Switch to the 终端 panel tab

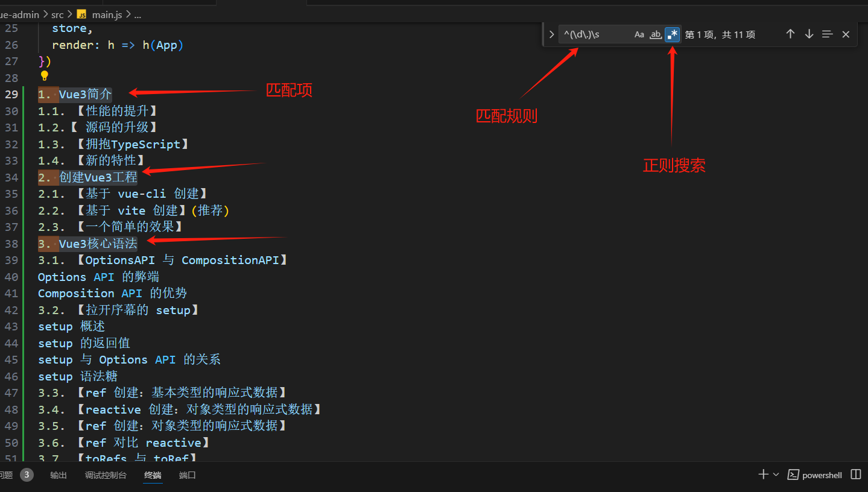153,475
